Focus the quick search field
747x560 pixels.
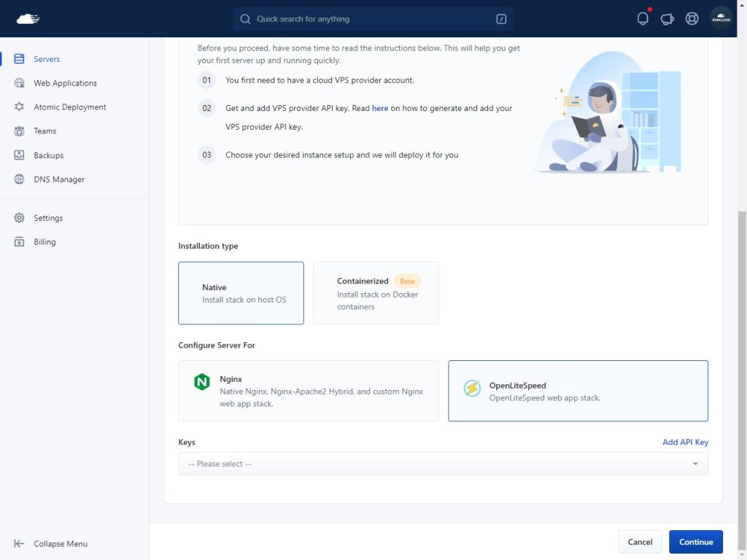pyautogui.click(x=373, y=19)
